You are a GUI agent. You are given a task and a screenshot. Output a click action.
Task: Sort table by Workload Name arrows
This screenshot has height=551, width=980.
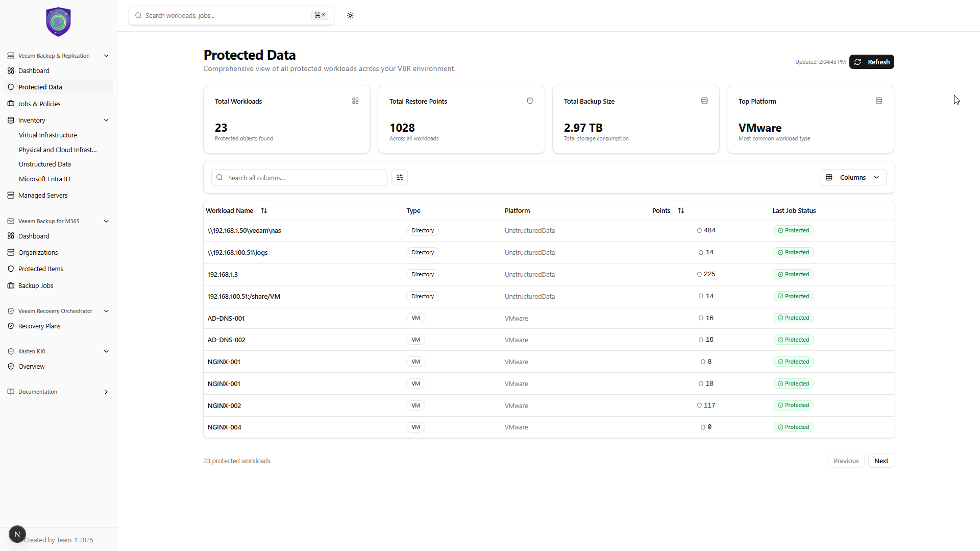[264, 210]
